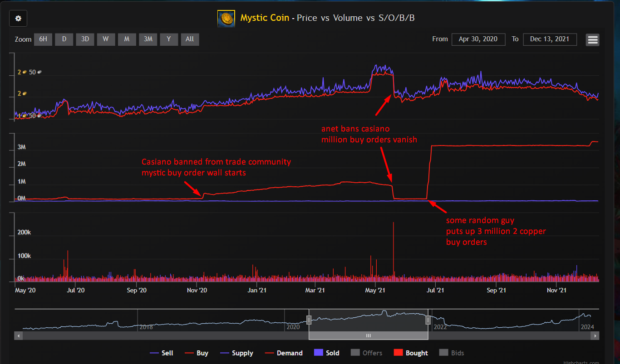
Task: Click the navigator scrollbar right arrow
Action: (x=595, y=336)
